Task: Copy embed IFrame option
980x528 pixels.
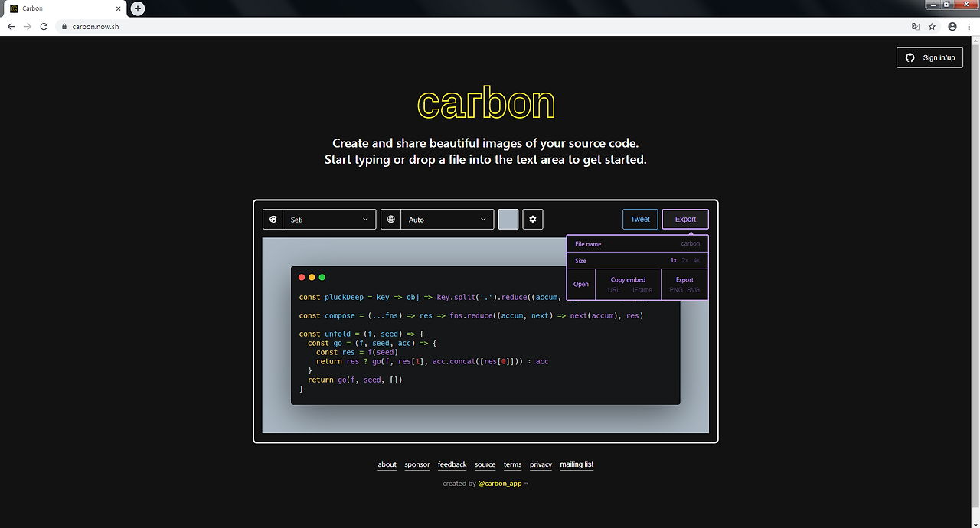Action: click(642, 290)
